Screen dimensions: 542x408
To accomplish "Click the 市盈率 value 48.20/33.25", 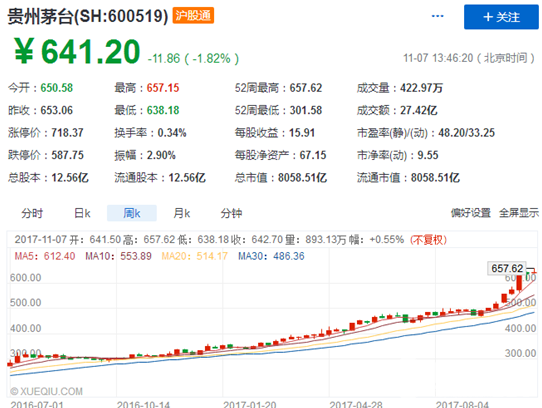I will 467,133.
